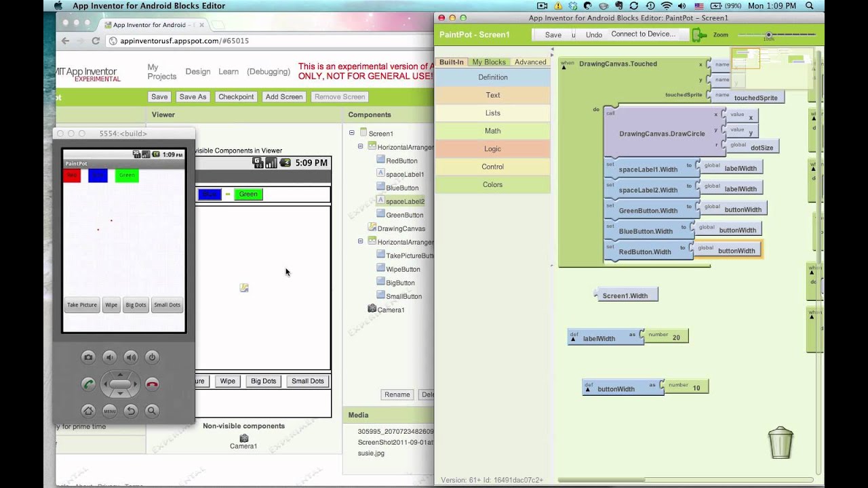This screenshot has width=868, height=488.
Task: Click the emulator power button
Action: tap(152, 357)
